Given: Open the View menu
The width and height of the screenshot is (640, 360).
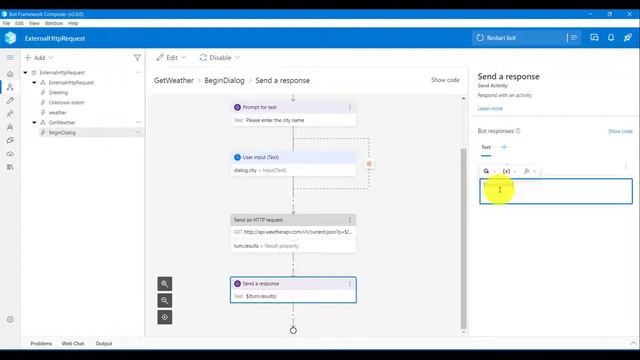Looking at the screenshot, I should 34,23.
